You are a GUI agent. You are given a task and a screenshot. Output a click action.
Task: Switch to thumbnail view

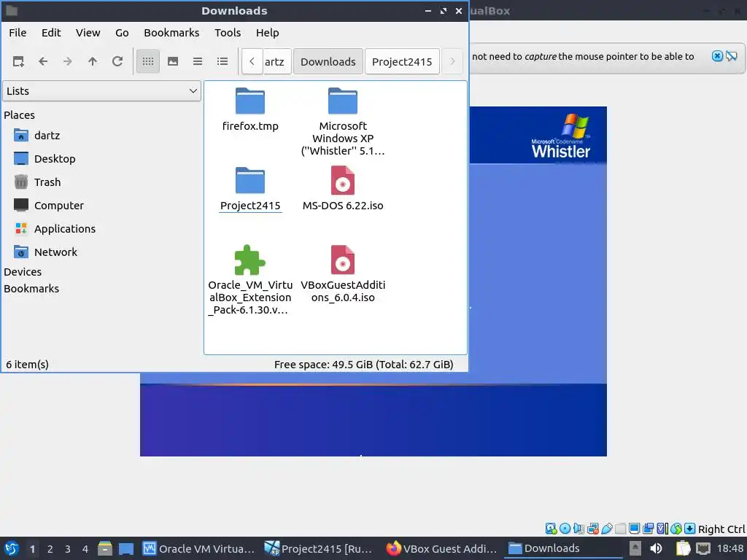[x=173, y=61]
